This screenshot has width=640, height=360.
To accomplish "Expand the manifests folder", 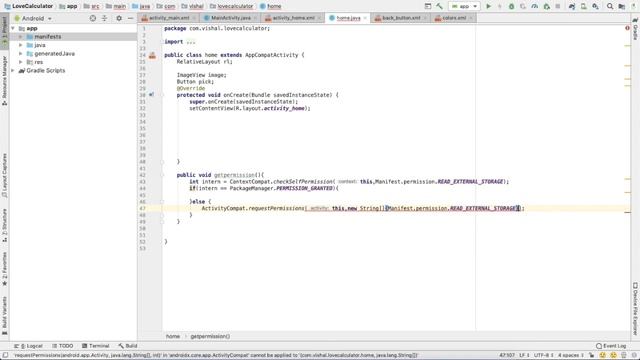I will 20,37.
